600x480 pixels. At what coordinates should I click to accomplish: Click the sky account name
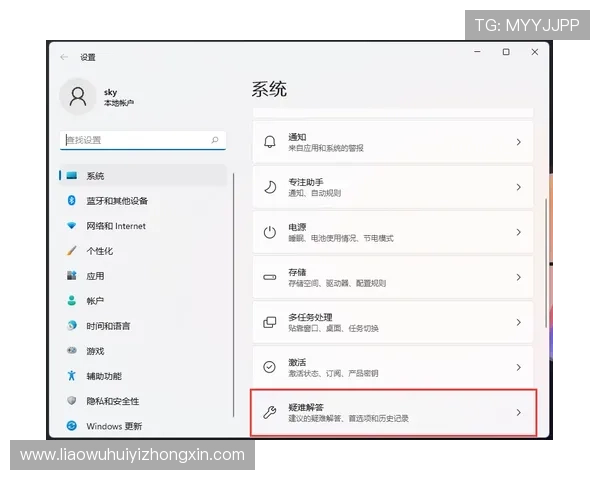pyautogui.click(x=110, y=92)
